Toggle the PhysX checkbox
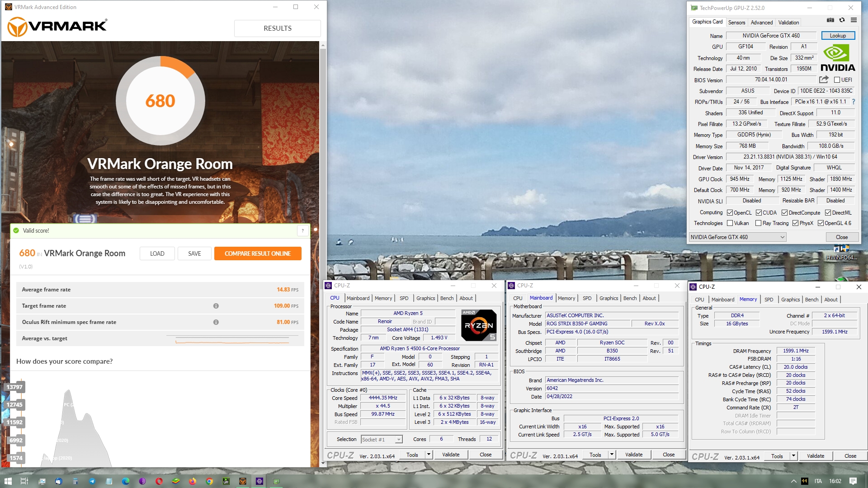Image resolution: width=868 pixels, height=488 pixels. tap(795, 223)
